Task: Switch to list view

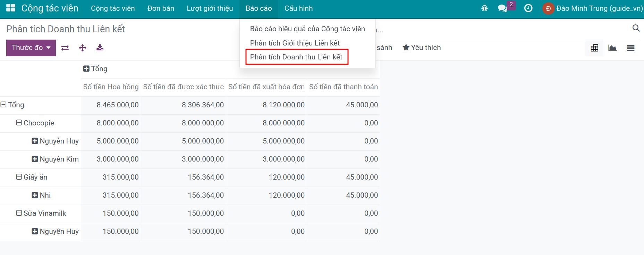Action: pos(631,48)
